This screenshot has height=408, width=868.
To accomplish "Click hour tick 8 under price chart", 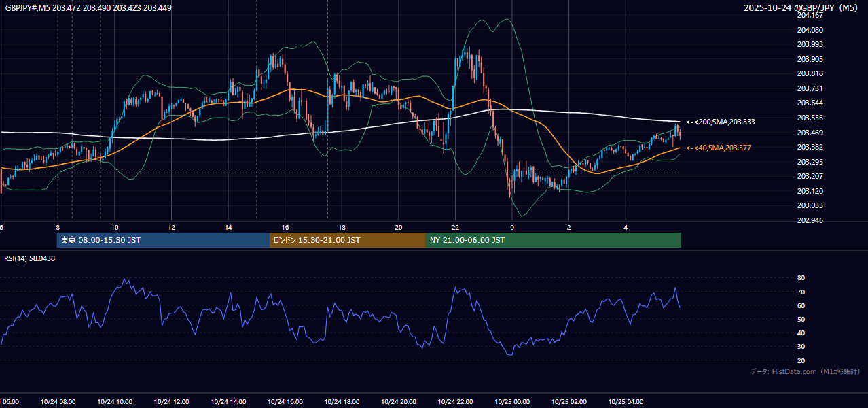I will pos(58,228).
